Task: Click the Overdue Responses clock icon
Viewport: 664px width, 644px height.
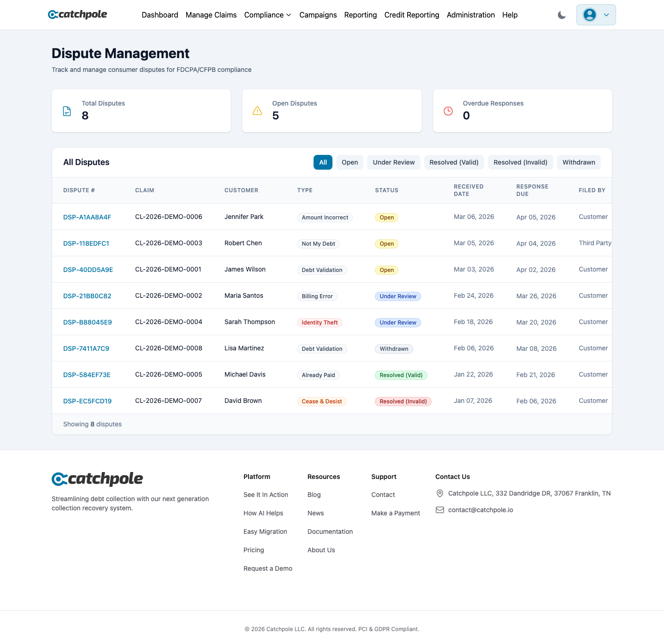Action: pyautogui.click(x=448, y=111)
